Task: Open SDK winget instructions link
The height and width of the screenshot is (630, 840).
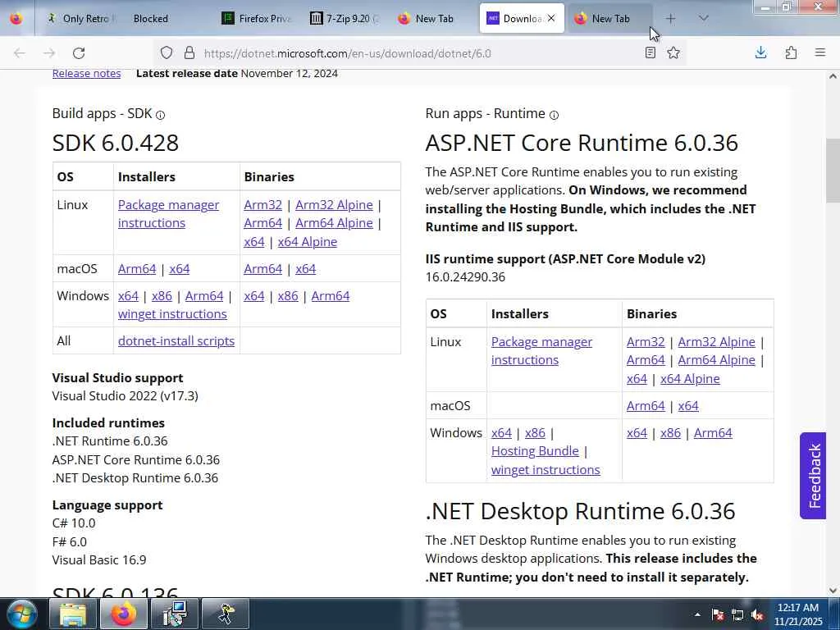Action: 172,314
